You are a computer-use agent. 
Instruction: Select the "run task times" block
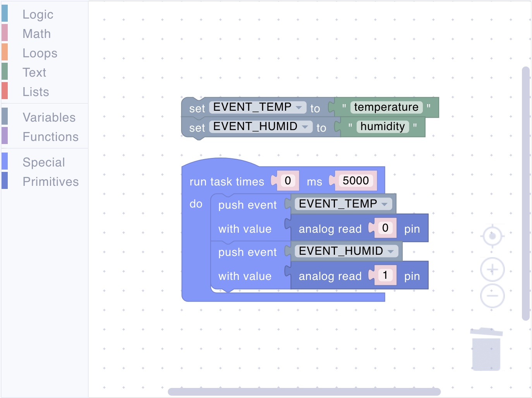click(x=227, y=182)
